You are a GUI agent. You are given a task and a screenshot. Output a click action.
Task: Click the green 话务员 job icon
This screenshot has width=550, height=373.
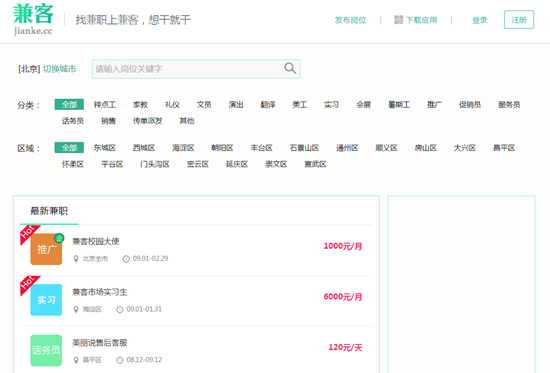(x=46, y=351)
